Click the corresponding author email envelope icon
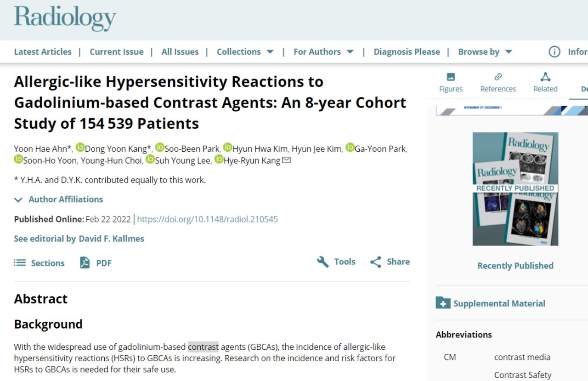 [286, 160]
